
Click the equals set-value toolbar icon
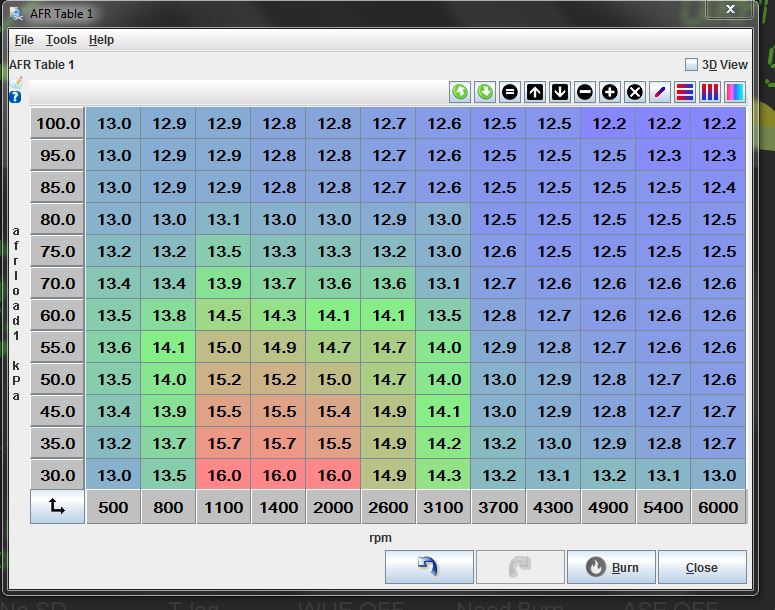[x=510, y=92]
